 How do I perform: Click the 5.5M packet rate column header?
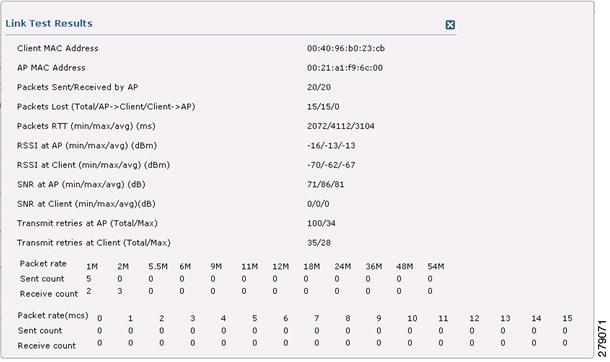click(x=158, y=267)
